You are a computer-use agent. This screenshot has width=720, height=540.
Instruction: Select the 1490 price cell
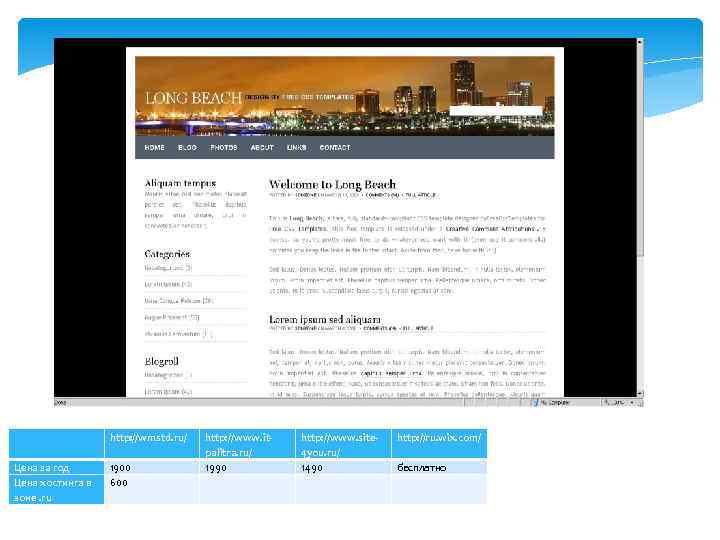tap(343, 467)
